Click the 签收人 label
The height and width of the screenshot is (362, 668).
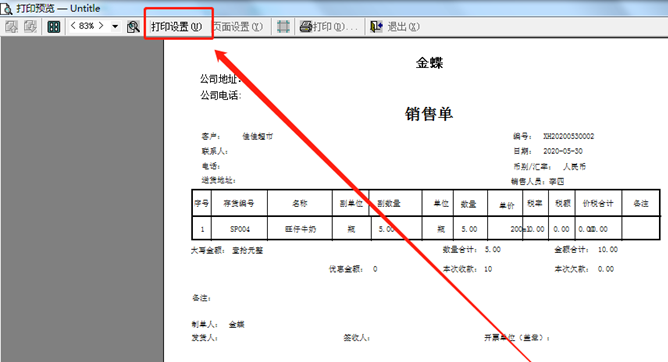[x=357, y=338]
